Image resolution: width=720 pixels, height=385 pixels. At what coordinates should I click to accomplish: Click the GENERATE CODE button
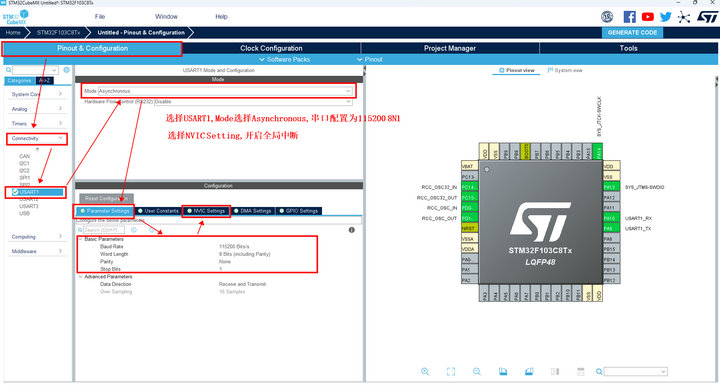coord(632,33)
